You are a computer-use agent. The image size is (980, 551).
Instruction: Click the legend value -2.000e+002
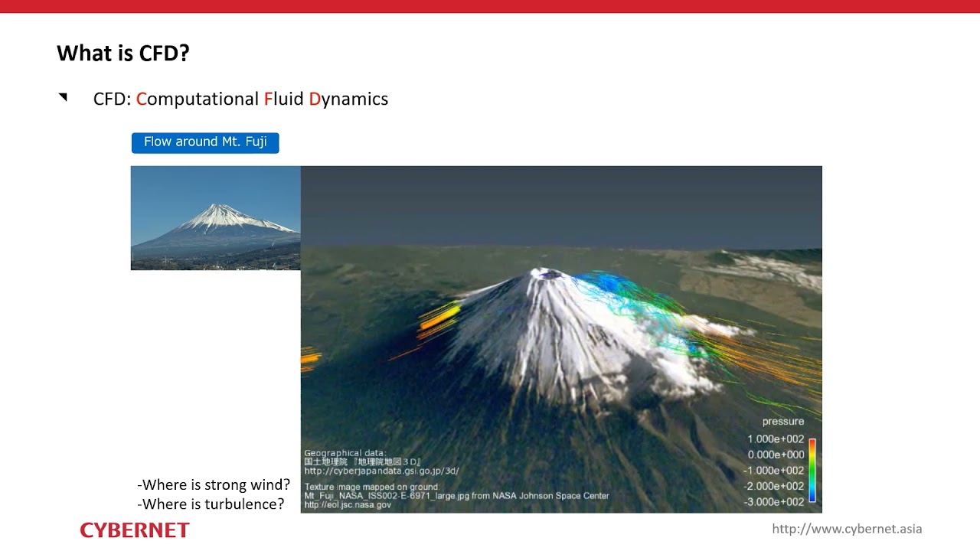tap(774, 486)
